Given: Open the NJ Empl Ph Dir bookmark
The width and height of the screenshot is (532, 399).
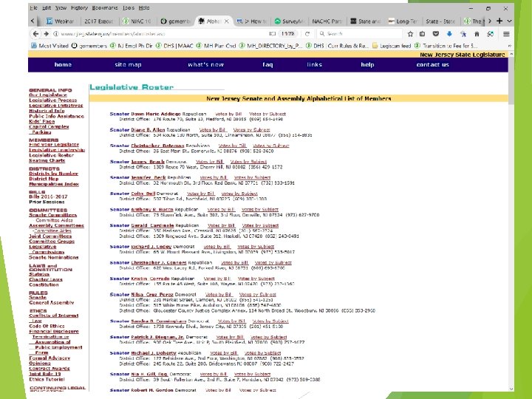Looking at the screenshot, I should [131, 46].
